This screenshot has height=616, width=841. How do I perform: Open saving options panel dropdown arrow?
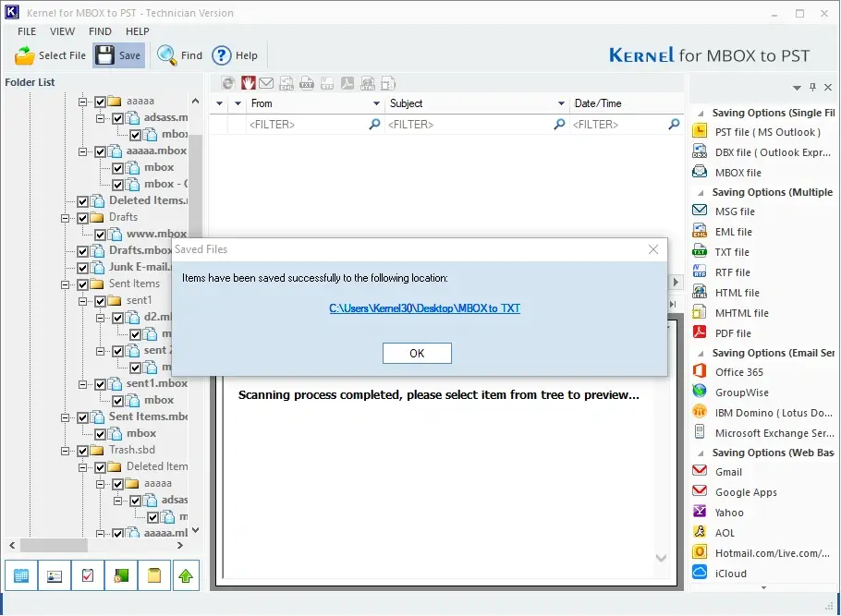(x=797, y=88)
